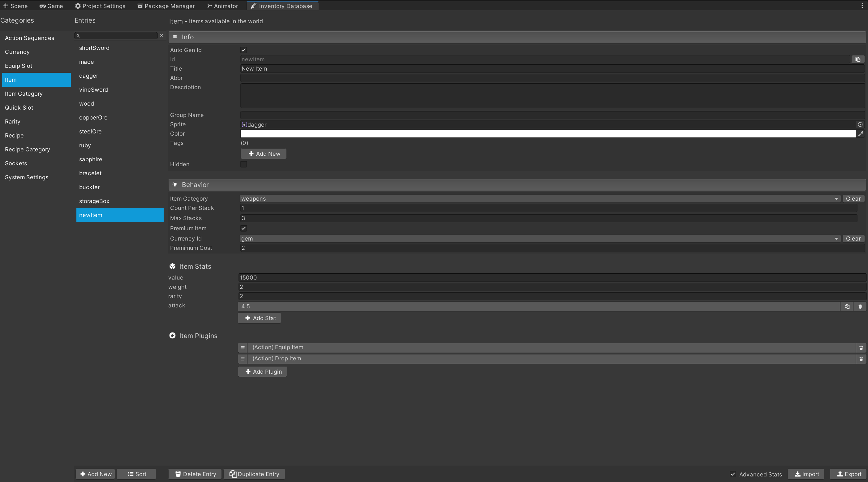The image size is (868, 482).
Task: Open the Sprite object picker circle icon
Action: (x=860, y=124)
